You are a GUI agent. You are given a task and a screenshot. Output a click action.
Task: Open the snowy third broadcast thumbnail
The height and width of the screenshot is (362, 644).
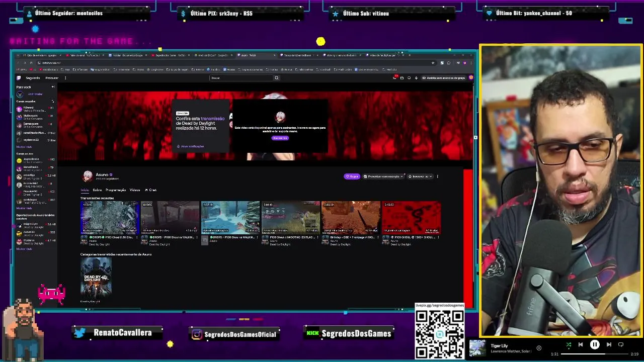pyautogui.click(x=230, y=218)
